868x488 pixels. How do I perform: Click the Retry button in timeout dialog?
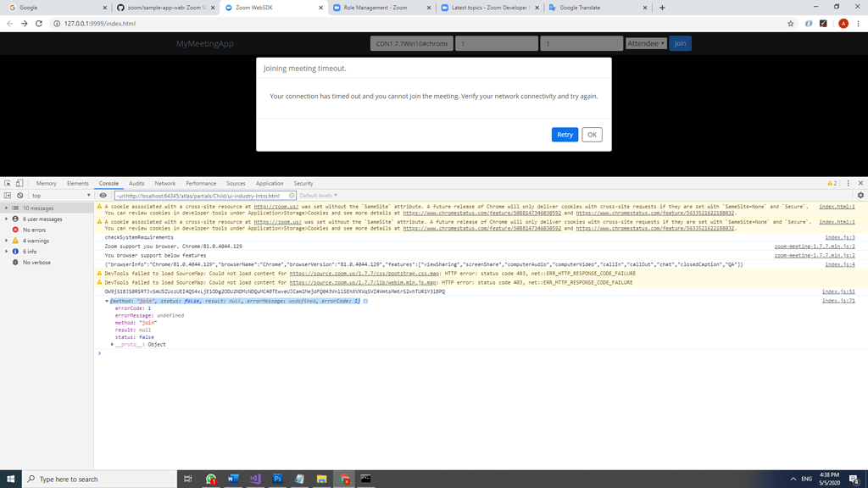pos(564,134)
